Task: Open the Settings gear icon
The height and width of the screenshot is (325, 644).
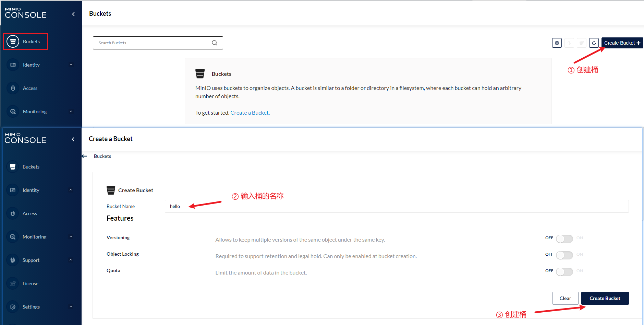Action: click(13, 307)
